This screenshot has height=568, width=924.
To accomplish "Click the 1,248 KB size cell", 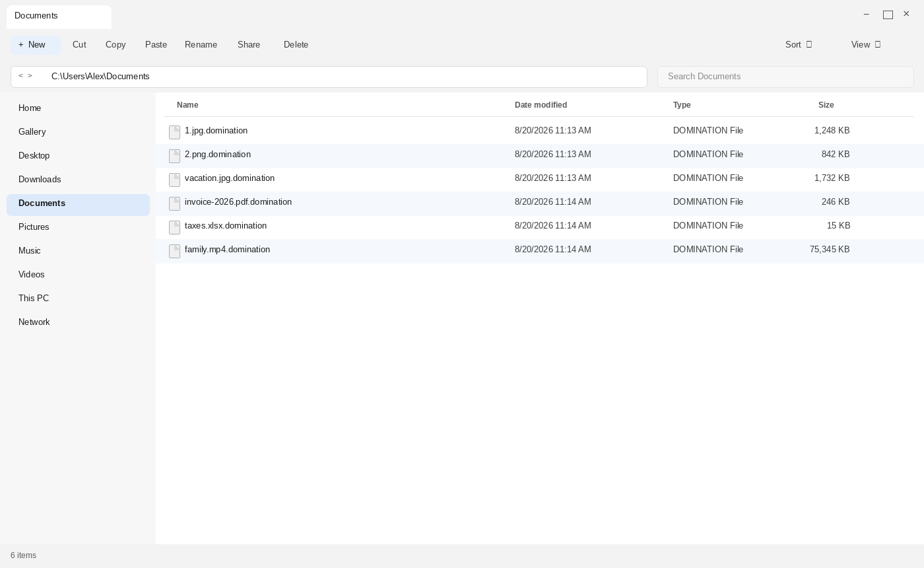I will point(832,131).
